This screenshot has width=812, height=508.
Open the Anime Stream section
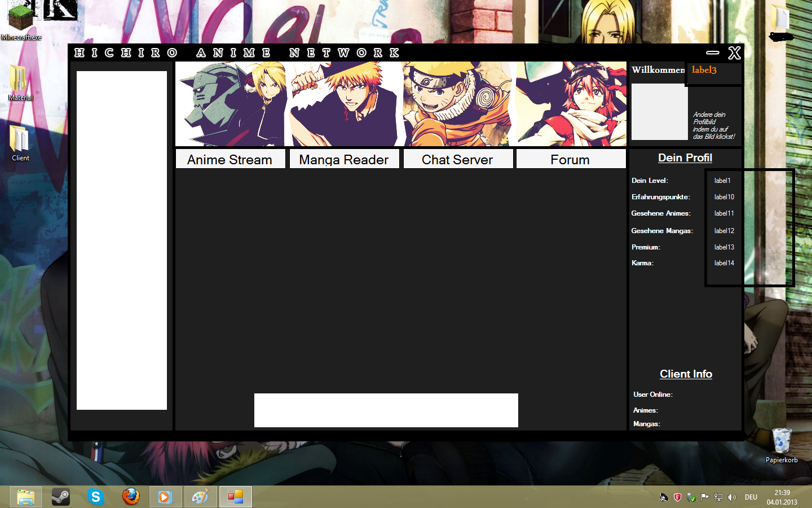[230, 159]
